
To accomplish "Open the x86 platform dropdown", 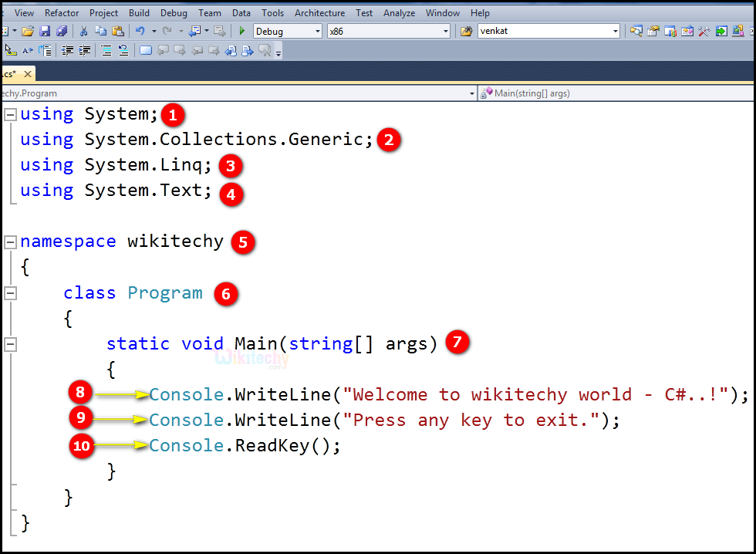I will (x=446, y=31).
